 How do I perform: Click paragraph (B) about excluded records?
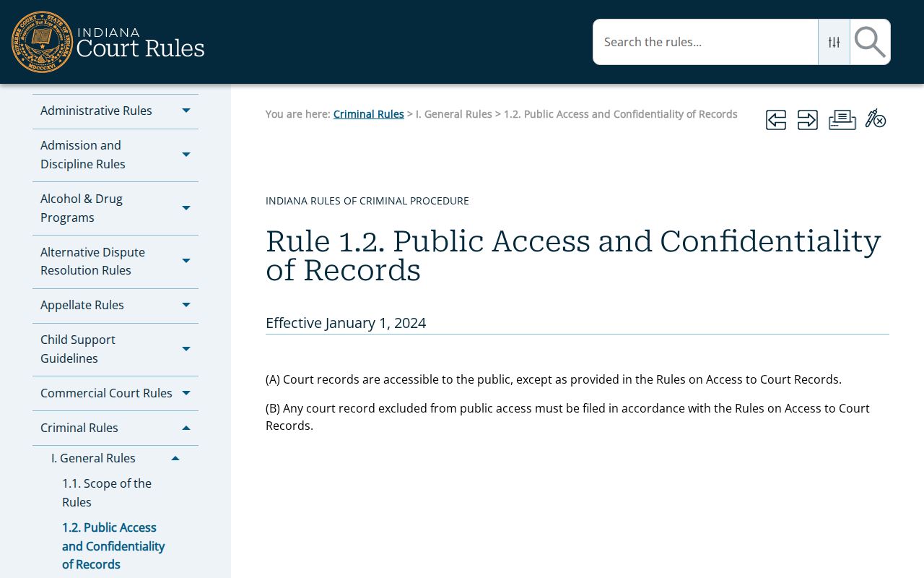coord(567,417)
